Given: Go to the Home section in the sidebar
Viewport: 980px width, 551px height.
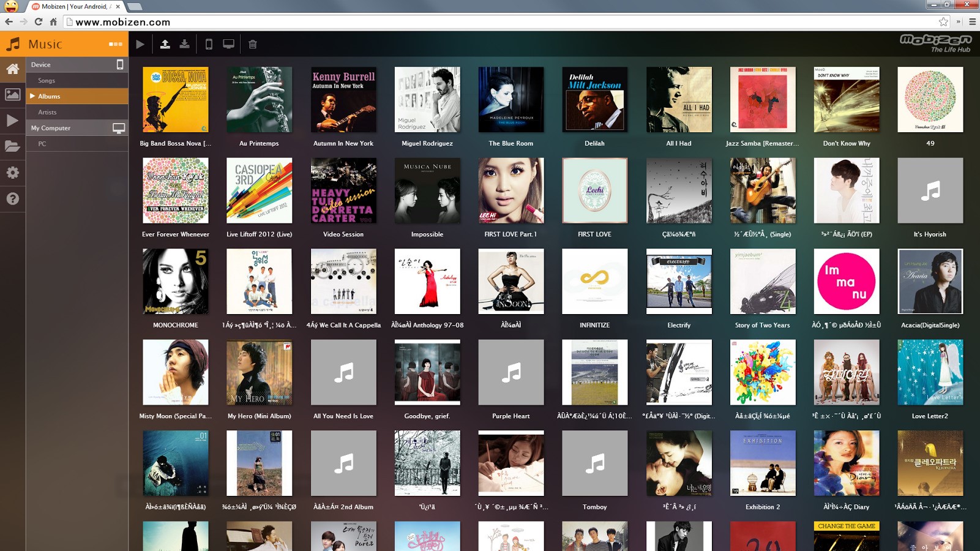Looking at the screenshot, I should pos(12,69).
